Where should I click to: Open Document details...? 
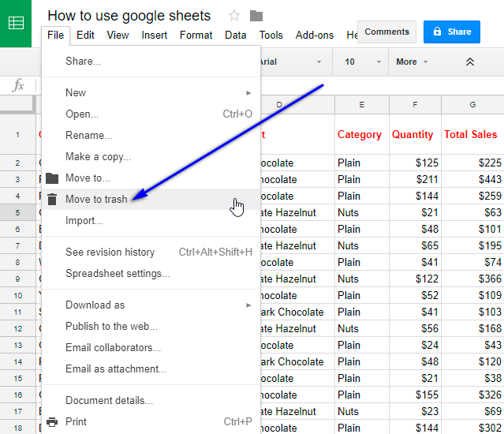(x=151, y=400)
